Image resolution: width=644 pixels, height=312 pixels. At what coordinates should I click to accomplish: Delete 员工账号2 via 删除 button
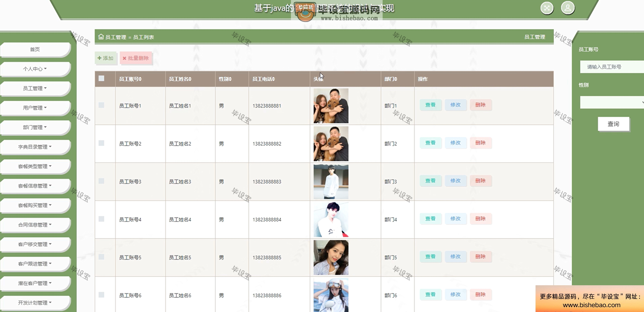click(481, 143)
